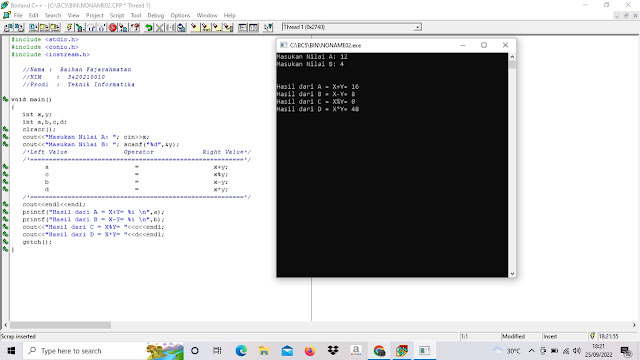Open the Dropbox icon in taskbar

[333, 351]
